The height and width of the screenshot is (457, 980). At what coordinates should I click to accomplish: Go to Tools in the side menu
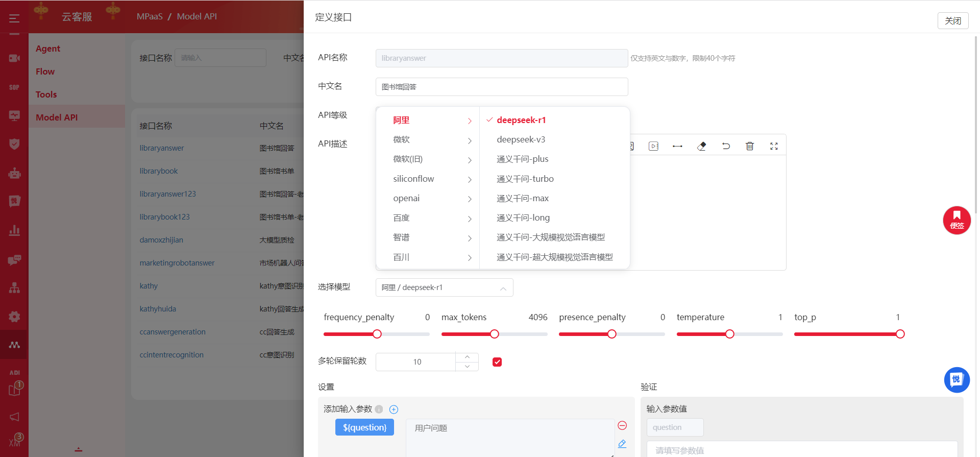point(46,94)
